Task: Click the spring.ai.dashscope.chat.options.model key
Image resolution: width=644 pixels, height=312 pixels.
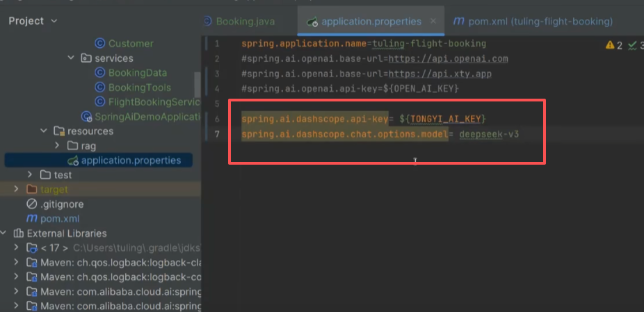Action: pos(344,134)
